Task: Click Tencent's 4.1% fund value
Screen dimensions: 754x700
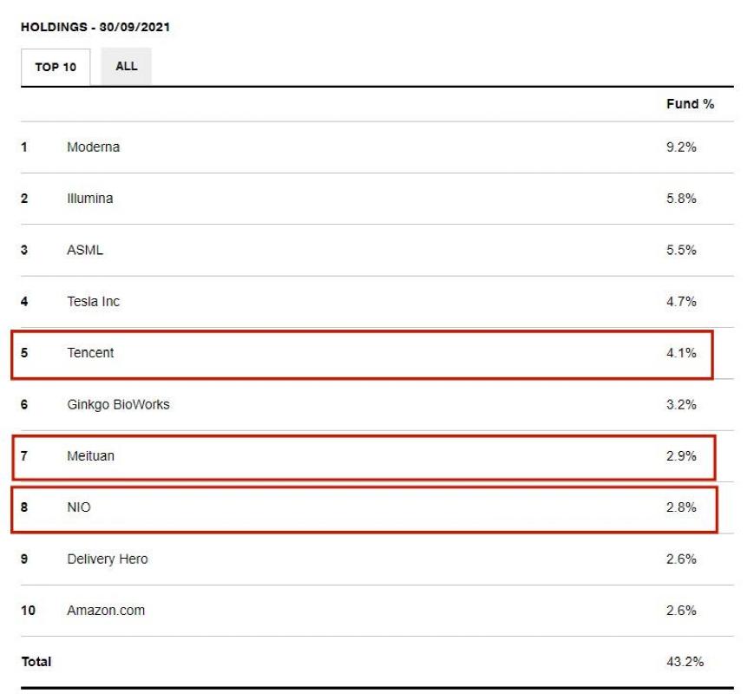Action: (x=681, y=353)
